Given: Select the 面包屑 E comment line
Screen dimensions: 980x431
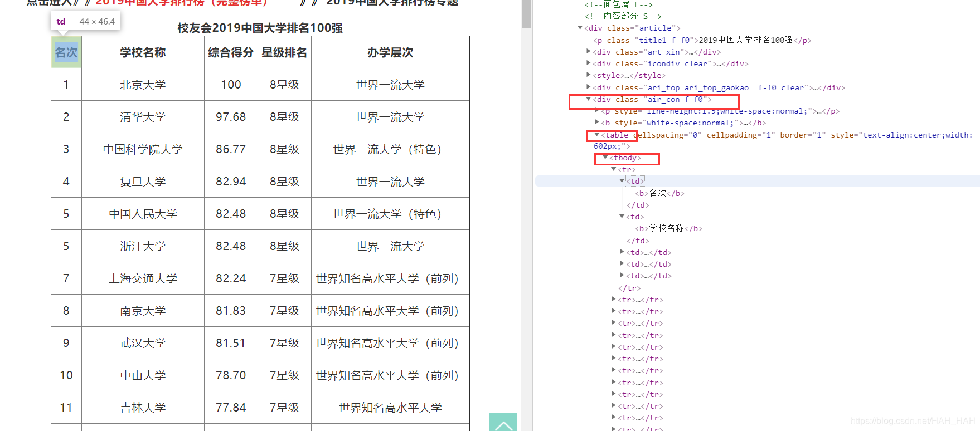Looking at the screenshot, I should tap(619, 4).
